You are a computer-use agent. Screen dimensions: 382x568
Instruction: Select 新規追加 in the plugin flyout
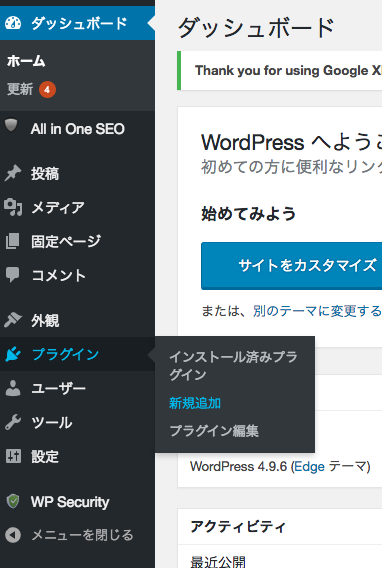coord(195,403)
